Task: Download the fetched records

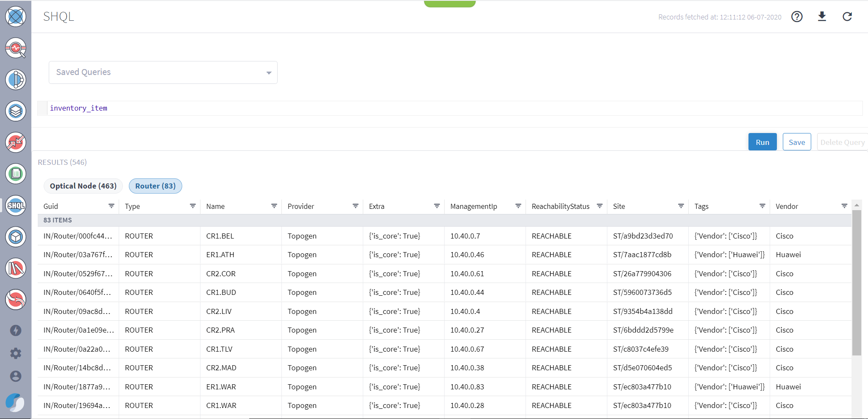Action: 822,17
